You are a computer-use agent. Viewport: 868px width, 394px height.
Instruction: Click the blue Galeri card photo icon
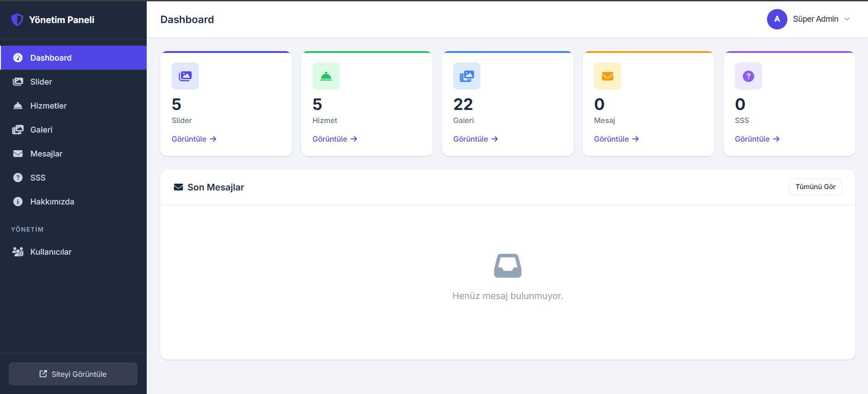pyautogui.click(x=467, y=76)
